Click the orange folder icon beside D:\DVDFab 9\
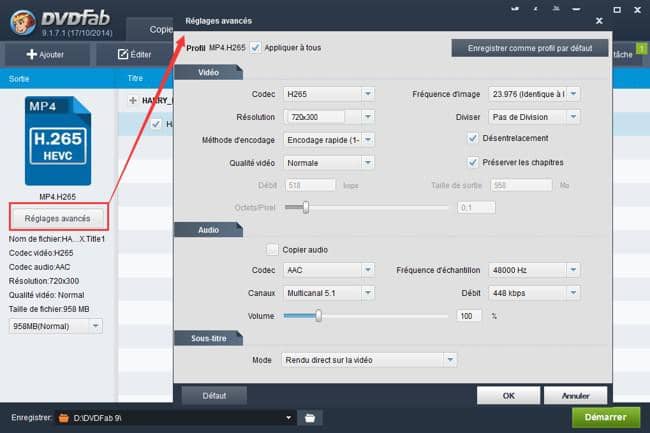 pyautogui.click(x=63, y=418)
